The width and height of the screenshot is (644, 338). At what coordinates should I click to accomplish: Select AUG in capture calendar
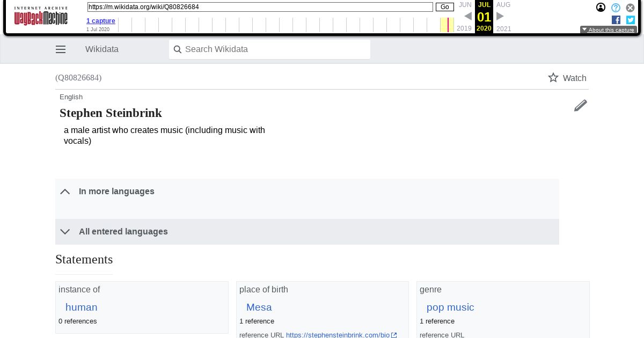[503, 5]
